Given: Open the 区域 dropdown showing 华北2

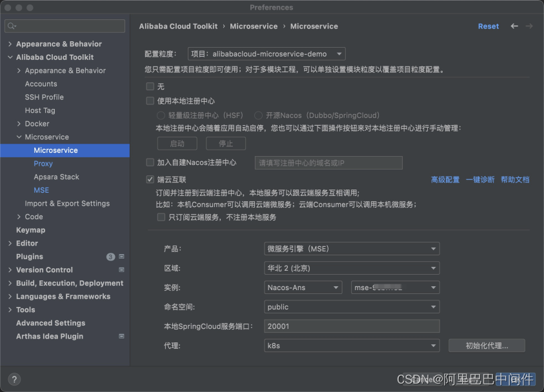Looking at the screenshot, I should 352,268.
